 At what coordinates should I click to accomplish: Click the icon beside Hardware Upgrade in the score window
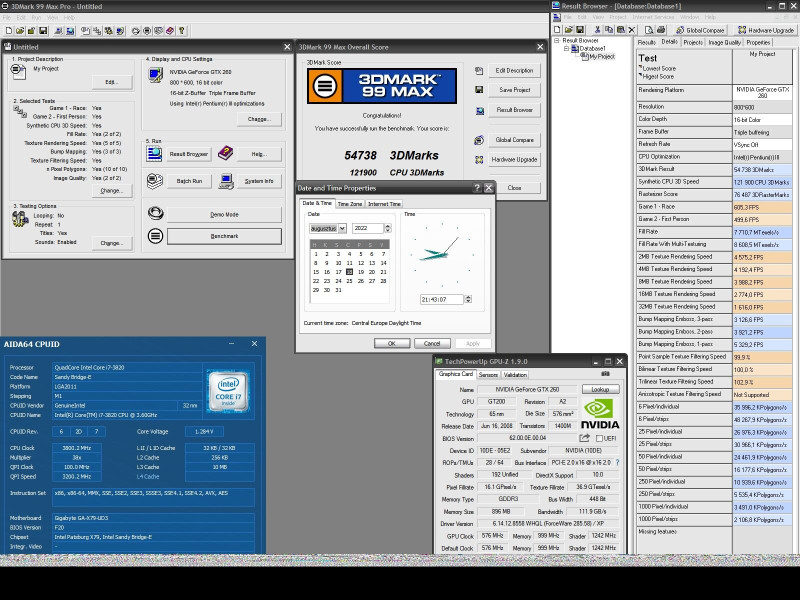tap(479, 160)
